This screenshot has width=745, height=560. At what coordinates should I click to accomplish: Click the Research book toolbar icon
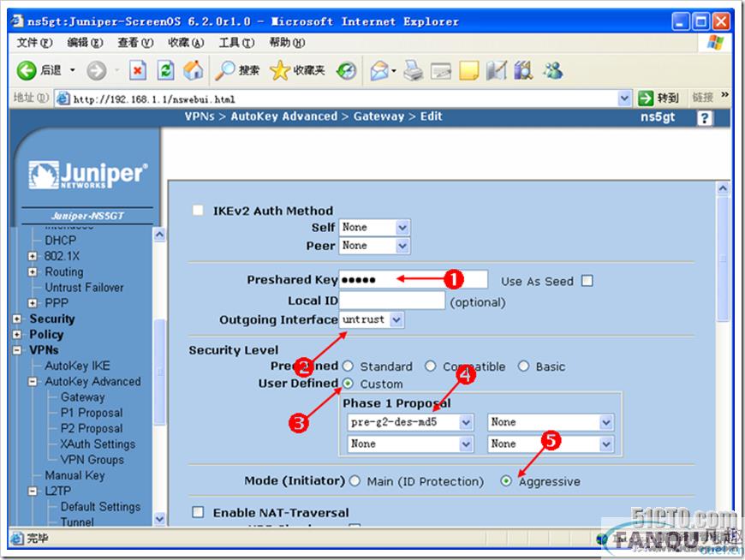pos(523,70)
